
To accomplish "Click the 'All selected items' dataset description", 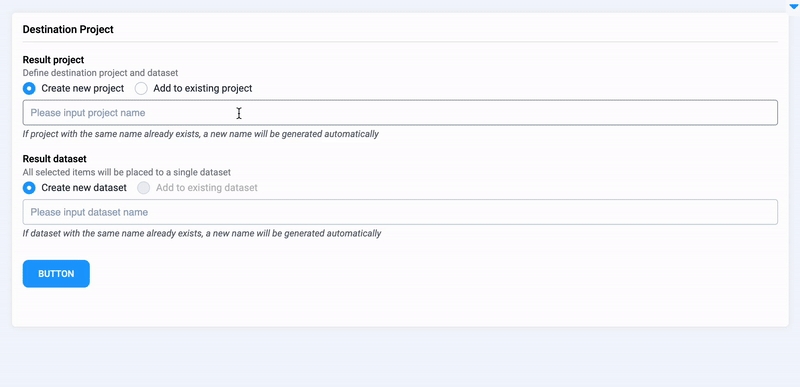I will [x=127, y=172].
